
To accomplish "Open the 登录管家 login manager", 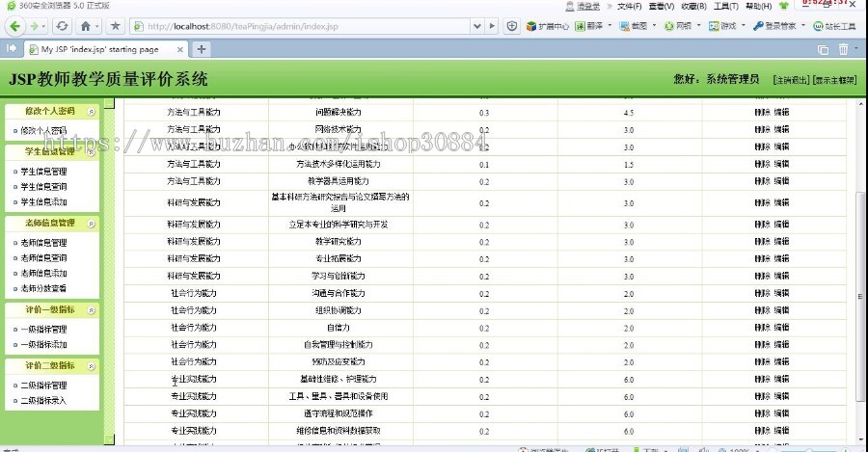I will tap(775, 26).
